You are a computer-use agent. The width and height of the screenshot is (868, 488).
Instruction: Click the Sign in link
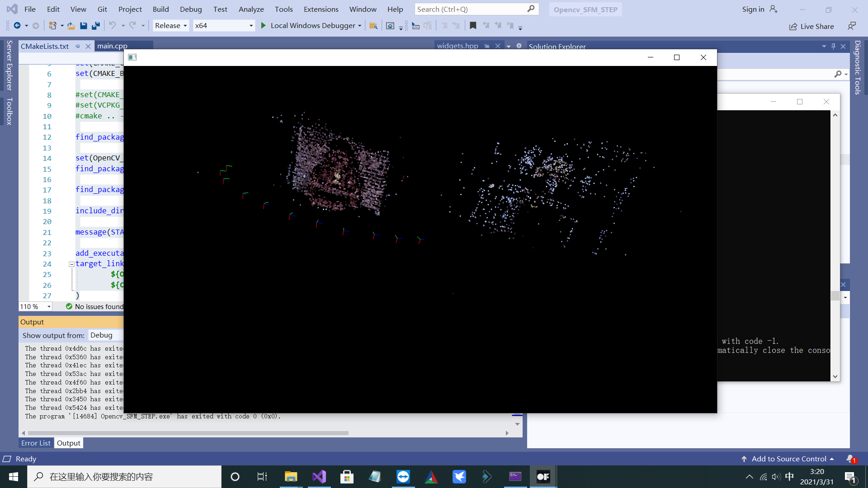point(753,9)
